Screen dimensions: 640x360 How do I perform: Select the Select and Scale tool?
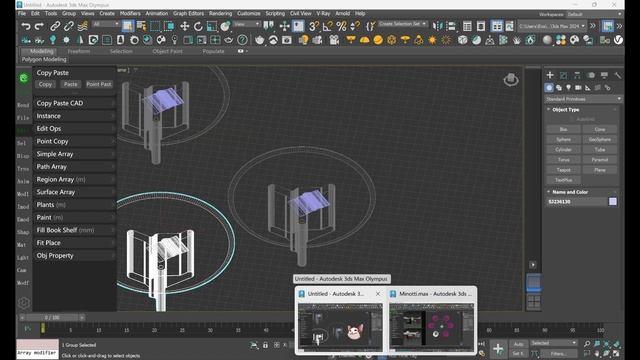[212, 26]
